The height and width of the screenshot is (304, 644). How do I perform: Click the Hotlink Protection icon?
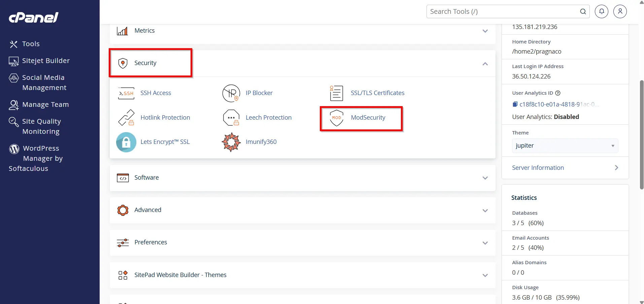pos(127,118)
